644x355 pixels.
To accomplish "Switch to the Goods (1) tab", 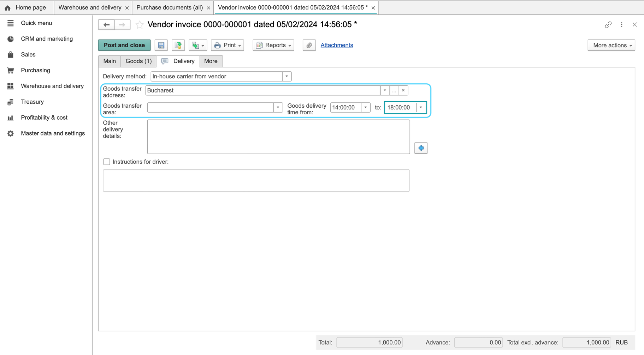I will pyautogui.click(x=138, y=61).
